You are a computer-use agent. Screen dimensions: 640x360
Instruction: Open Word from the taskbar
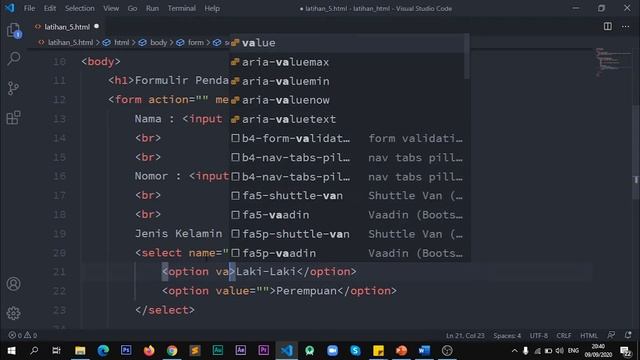[424, 351]
